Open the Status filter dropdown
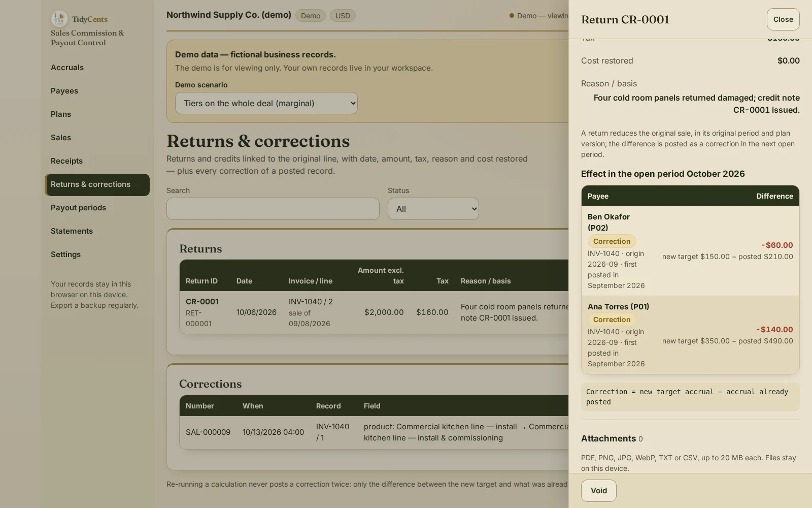 pos(433,209)
